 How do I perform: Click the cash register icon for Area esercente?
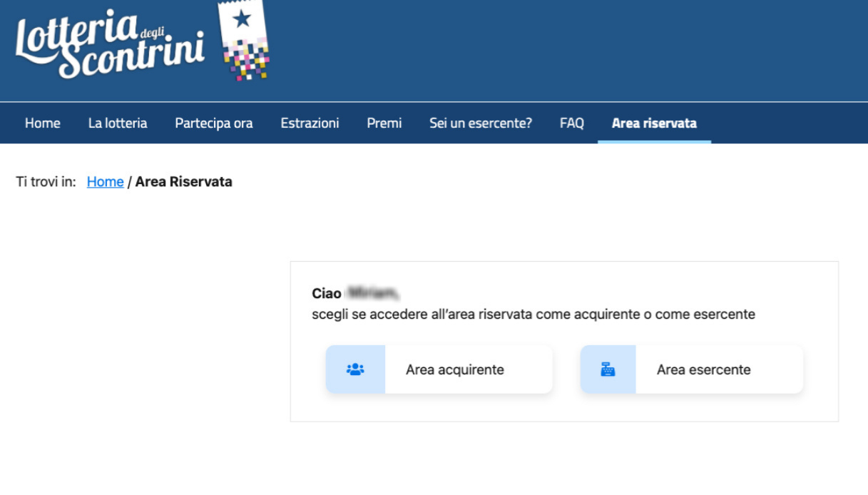tap(608, 369)
